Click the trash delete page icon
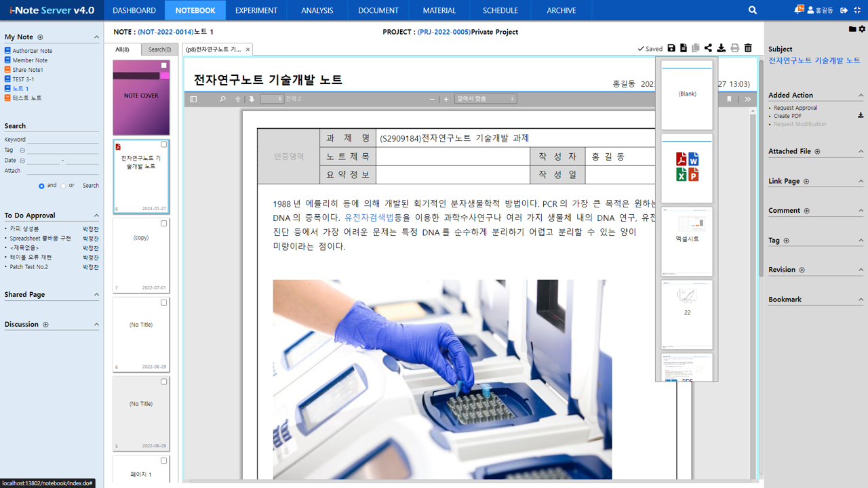Screen dimensions: 868x488 point(748,48)
